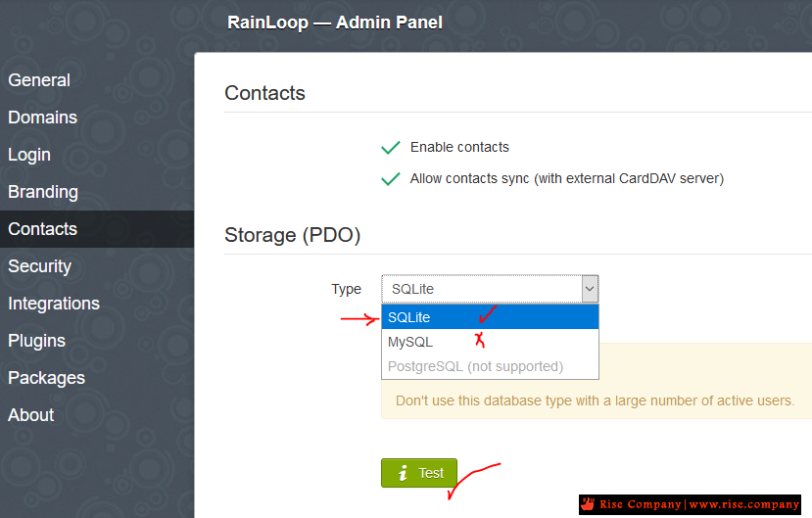Choose MySQL from the dropdown list
812x518 pixels.
pos(490,342)
